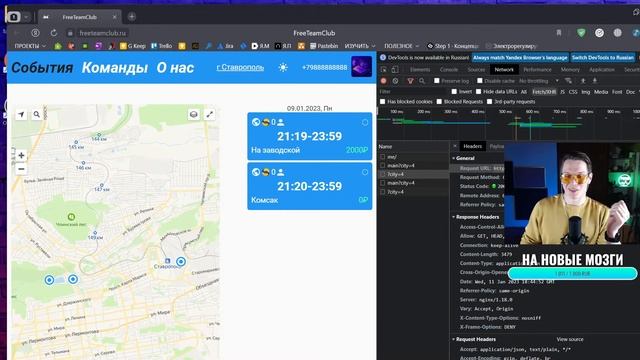The width and height of the screenshot is (640, 360).
Task: Zoom out on the map
Action: 21,169
